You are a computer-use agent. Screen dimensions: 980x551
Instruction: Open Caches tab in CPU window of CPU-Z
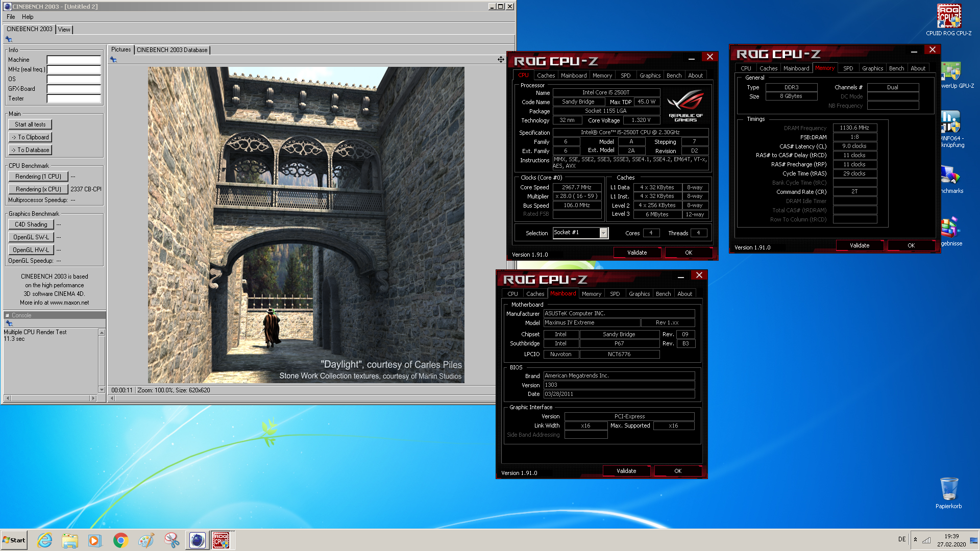[546, 76]
